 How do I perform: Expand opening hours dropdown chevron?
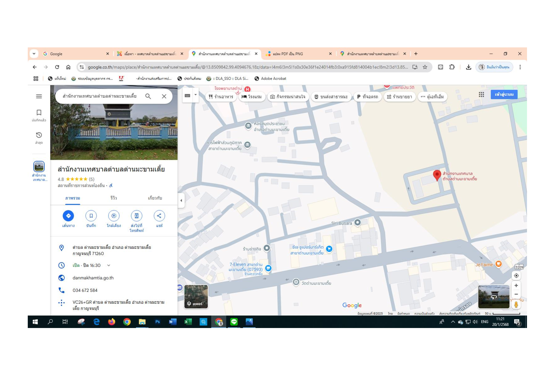tap(109, 265)
